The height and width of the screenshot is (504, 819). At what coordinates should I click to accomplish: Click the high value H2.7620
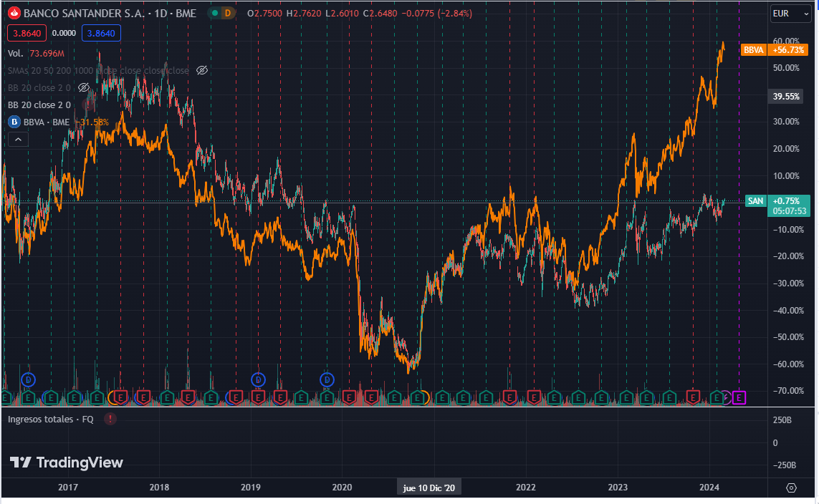click(x=304, y=13)
